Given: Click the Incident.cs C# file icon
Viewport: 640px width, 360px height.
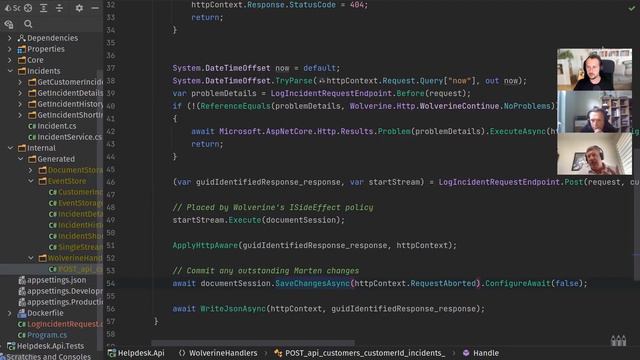Looking at the screenshot, I should click(x=32, y=126).
